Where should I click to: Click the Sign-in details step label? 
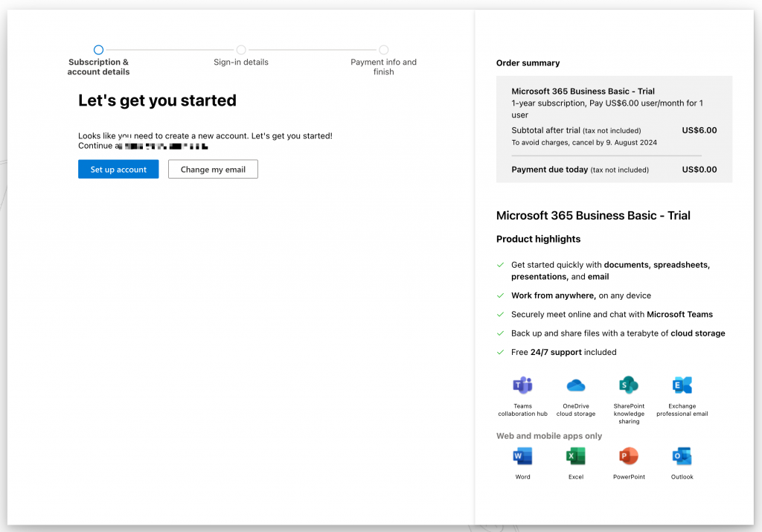tap(241, 63)
